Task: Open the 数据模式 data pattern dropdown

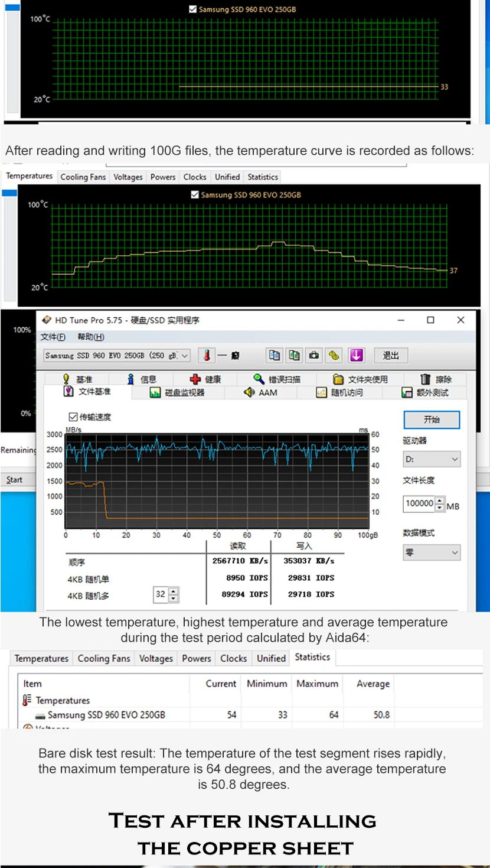Action: click(x=432, y=552)
